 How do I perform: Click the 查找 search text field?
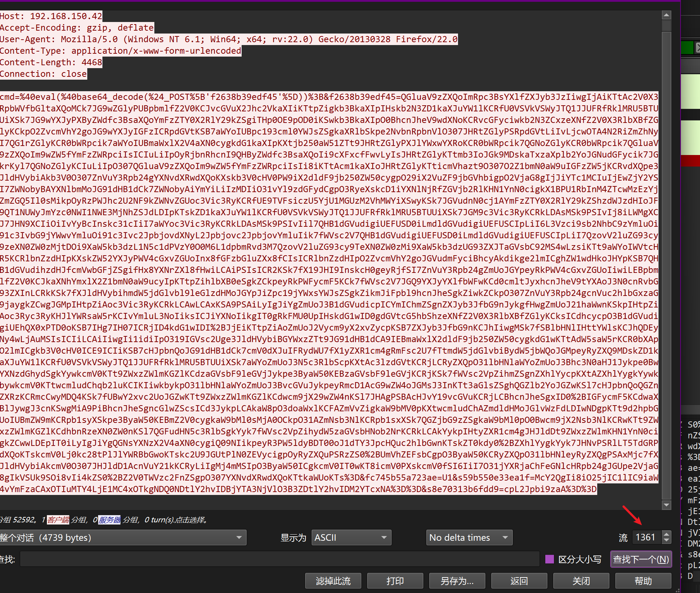pos(279,559)
